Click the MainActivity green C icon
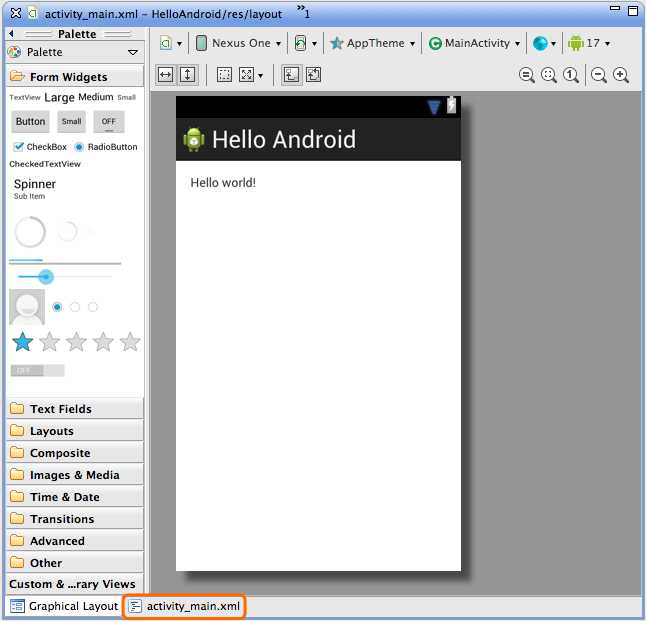Screen dimensions: 646x621 (x=435, y=43)
